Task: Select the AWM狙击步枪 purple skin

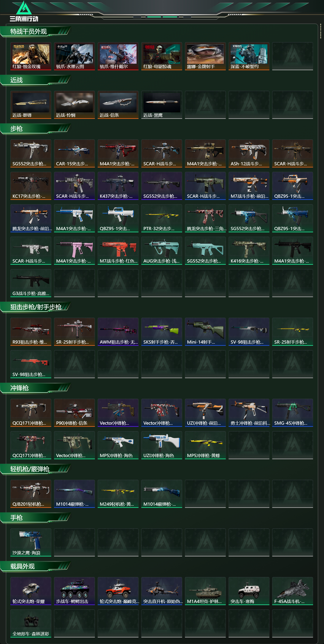Action: [x=118, y=332]
